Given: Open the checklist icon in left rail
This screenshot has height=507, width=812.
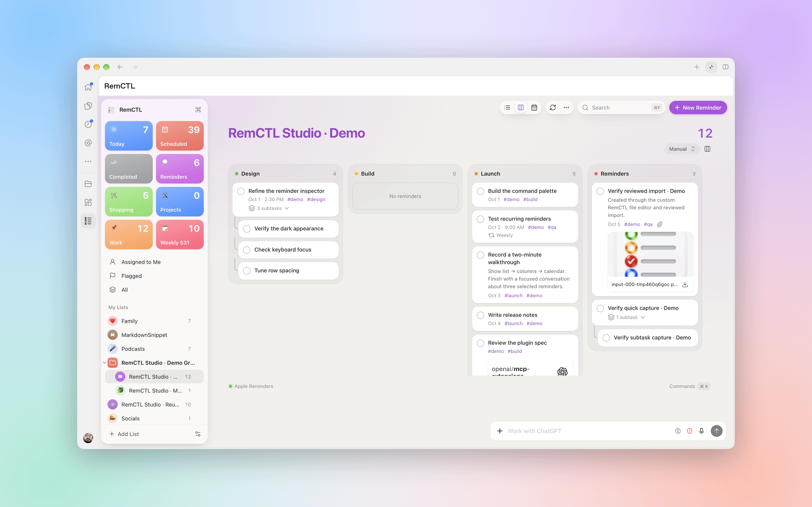Looking at the screenshot, I should [x=88, y=221].
